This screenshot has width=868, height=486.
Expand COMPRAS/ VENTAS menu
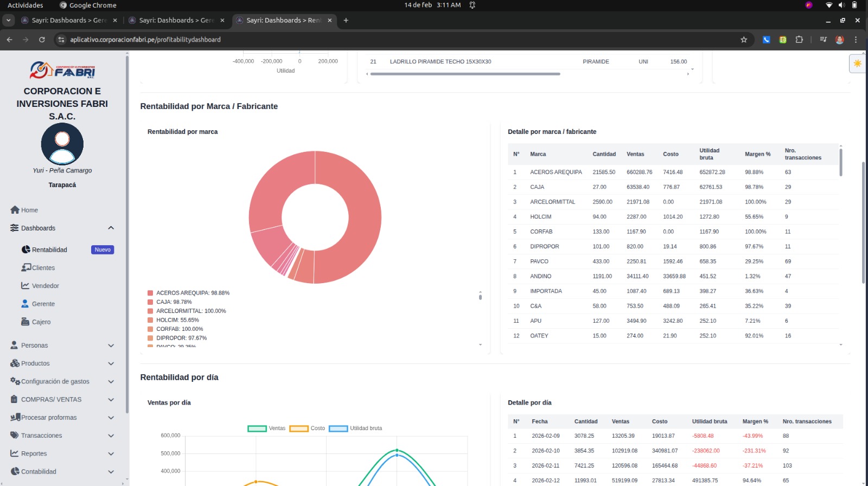tap(111, 400)
